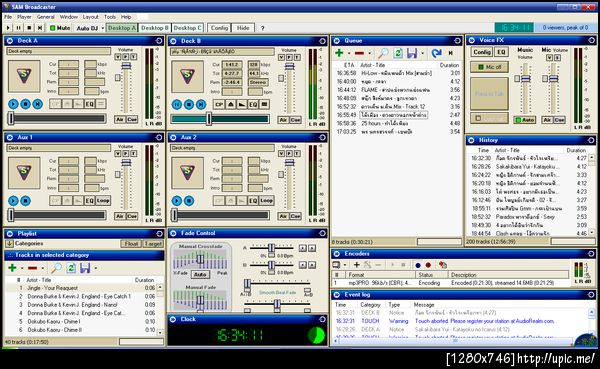Open dropdown next to Queue save icon
The height and width of the screenshot is (369, 600).
point(422,54)
